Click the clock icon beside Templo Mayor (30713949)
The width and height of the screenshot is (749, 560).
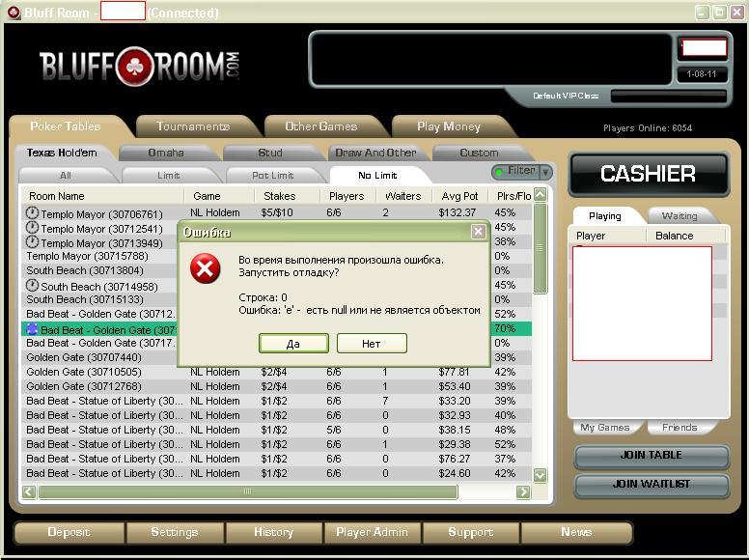[x=32, y=241]
